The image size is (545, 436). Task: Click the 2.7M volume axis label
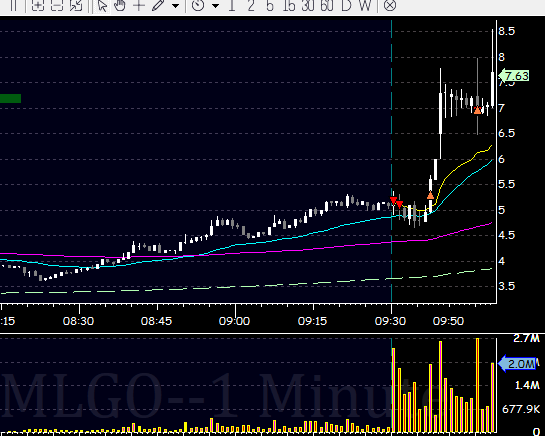[x=527, y=338]
